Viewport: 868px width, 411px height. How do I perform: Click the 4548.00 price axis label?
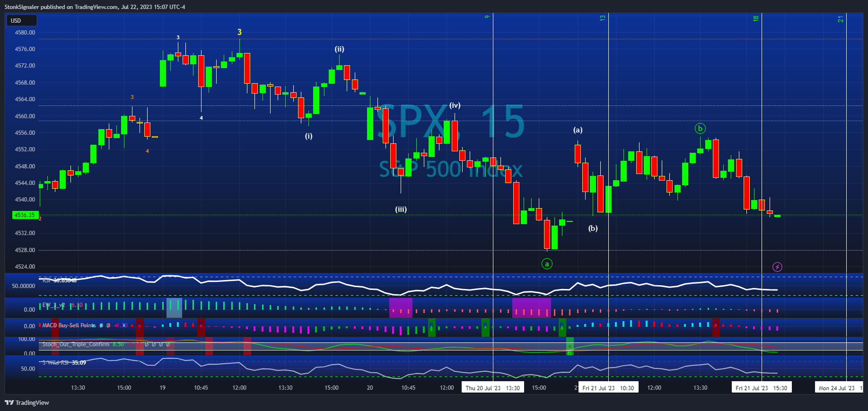(25, 166)
